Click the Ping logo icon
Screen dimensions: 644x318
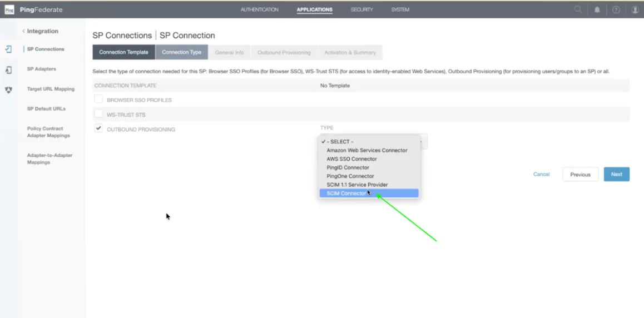[9, 9]
